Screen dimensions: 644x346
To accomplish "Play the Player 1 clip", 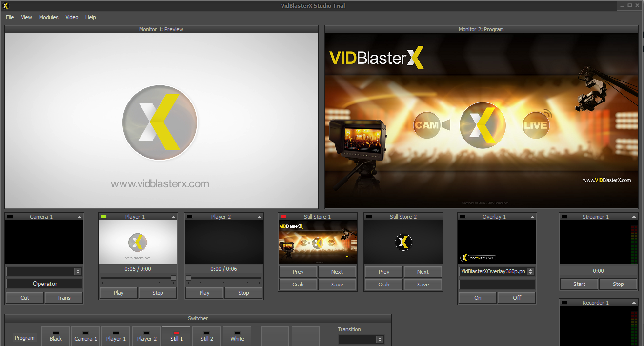I will click(119, 293).
